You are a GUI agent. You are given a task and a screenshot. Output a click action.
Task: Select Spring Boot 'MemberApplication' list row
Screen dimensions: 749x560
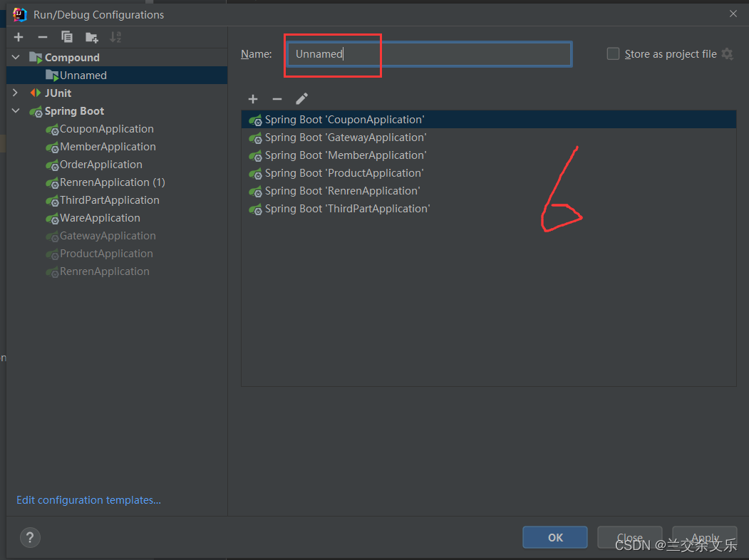(489, 155)
